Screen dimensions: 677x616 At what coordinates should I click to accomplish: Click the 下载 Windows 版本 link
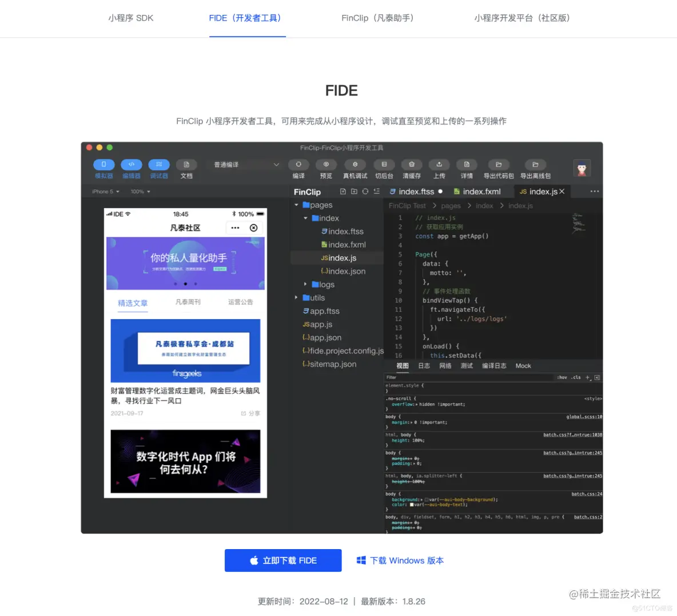pyautogui.click(x=400, y=561)
